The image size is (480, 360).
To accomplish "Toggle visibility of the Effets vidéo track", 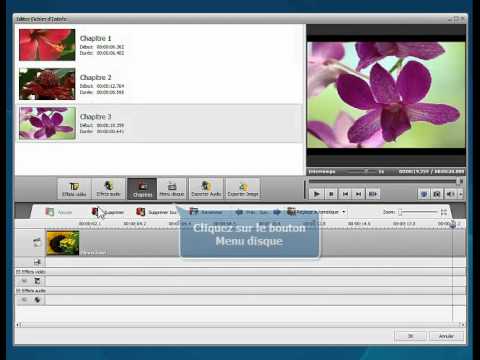I will pyautogui.click(x=24, y=281).
